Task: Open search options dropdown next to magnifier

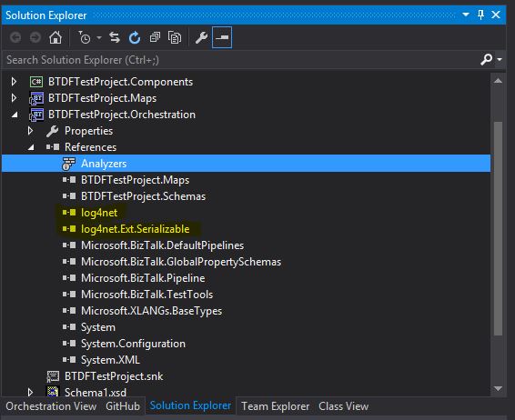Action: (x=500, y=60)
